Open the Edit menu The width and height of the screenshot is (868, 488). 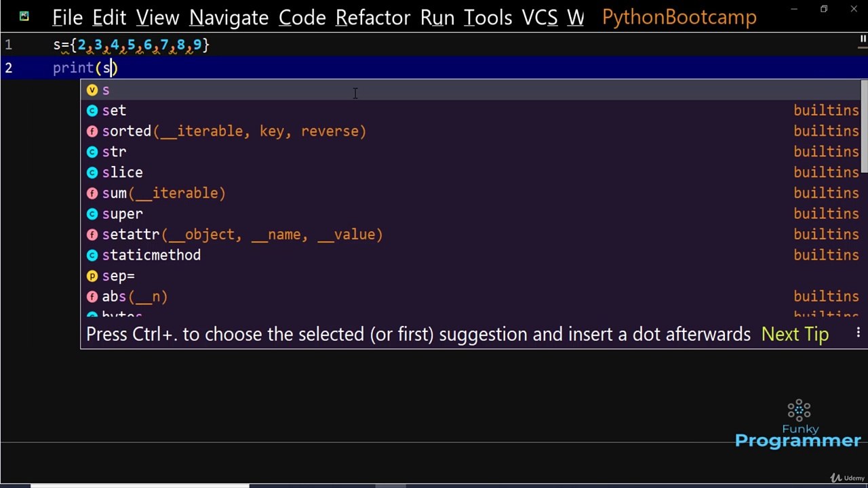pyautogui.click(x=109, y=18)
